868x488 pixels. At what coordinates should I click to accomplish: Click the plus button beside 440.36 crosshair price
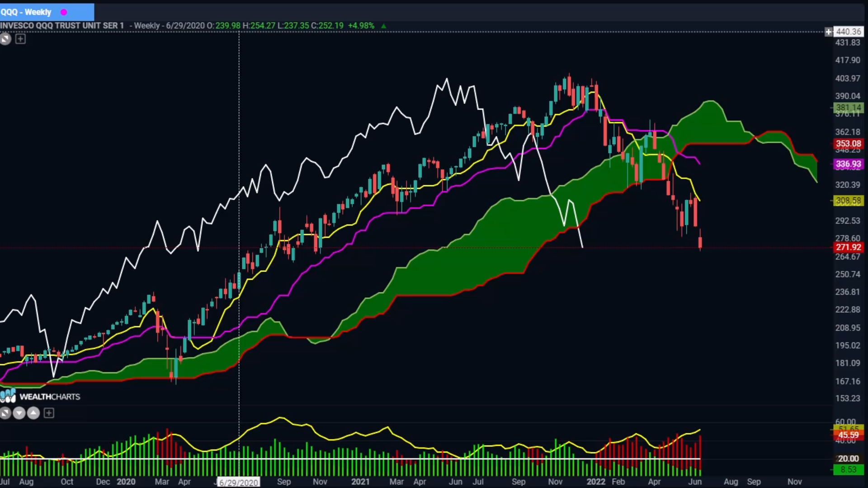click(x=828, y=32)
